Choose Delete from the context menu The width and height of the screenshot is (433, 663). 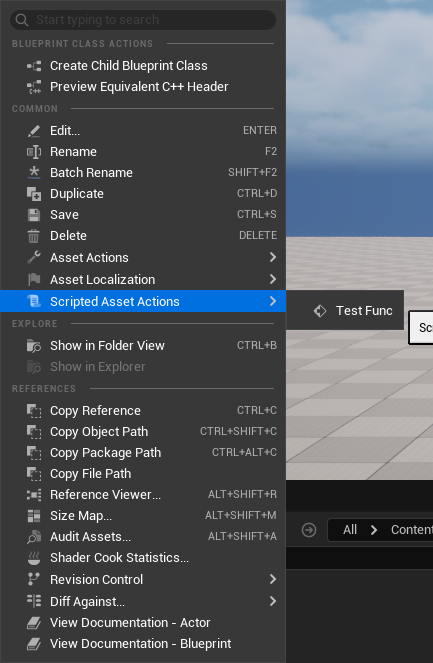(143, 236)
